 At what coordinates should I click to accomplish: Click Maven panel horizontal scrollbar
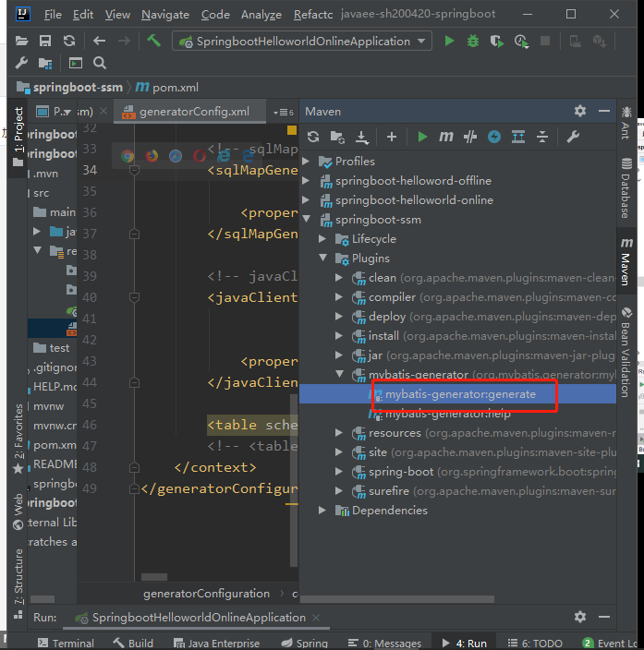pos(397,599)
